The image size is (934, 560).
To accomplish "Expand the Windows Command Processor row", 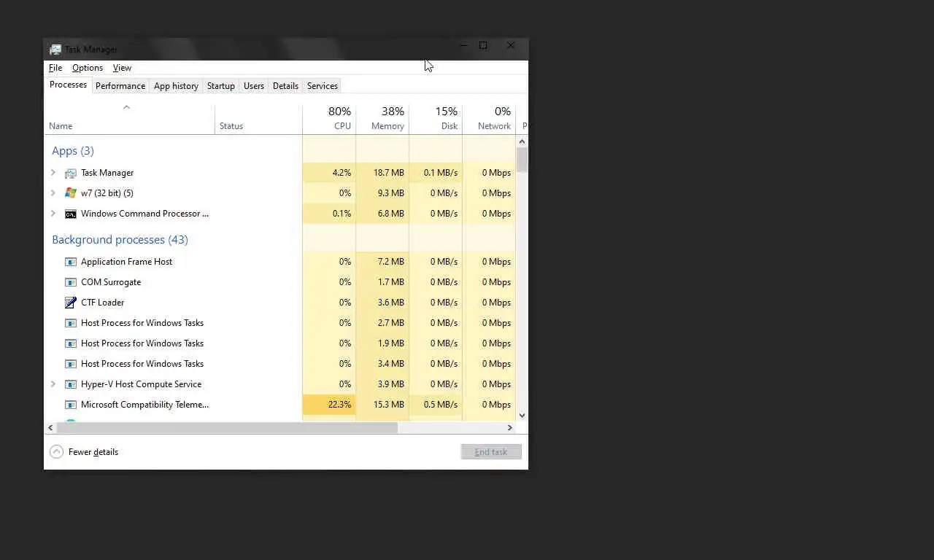I will [x=53, y=214].
